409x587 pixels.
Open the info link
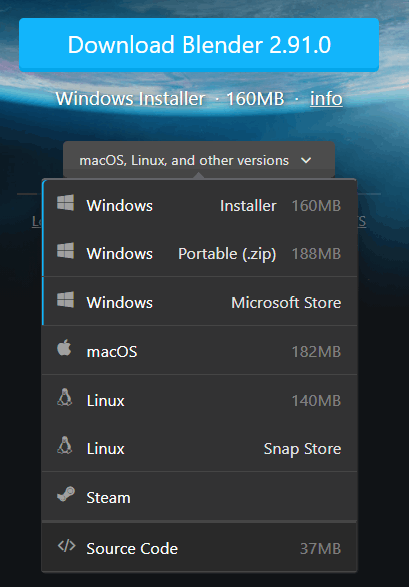click(x=326, y=99)
